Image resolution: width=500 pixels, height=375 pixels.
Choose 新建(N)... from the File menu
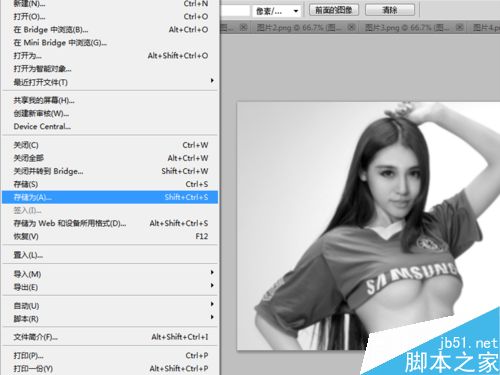click(x=110, y=4)
